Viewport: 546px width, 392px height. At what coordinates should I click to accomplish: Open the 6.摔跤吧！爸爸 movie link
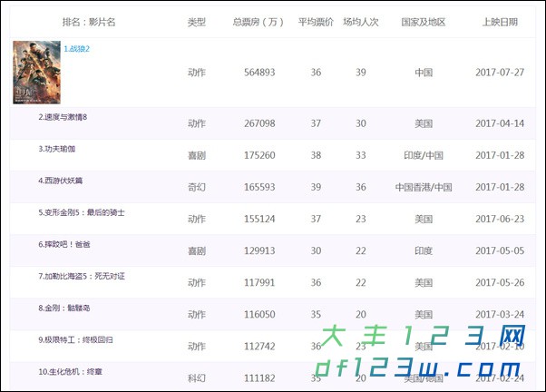click(63, 244)
